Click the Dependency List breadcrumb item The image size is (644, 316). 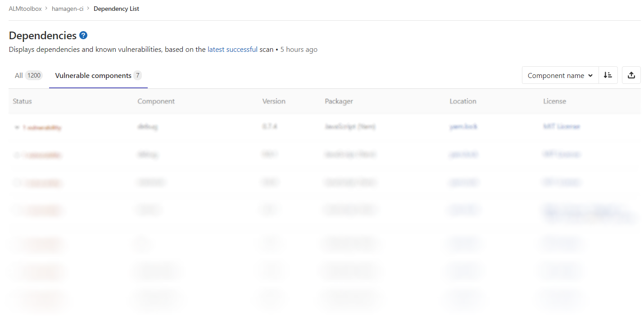[116, 9]
